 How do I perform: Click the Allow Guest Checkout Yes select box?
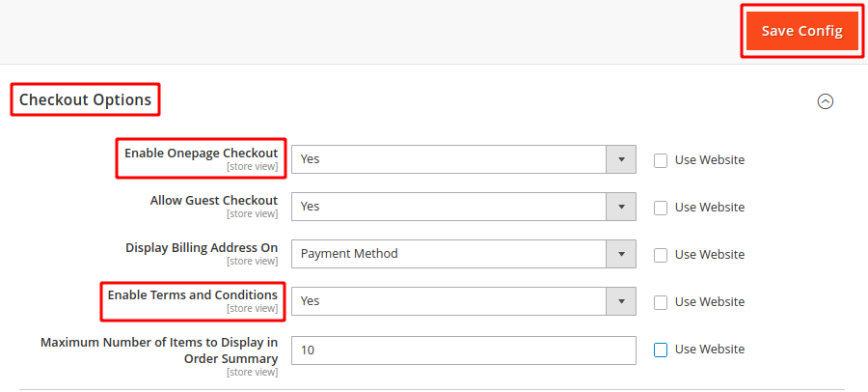(x=464, y=207)
